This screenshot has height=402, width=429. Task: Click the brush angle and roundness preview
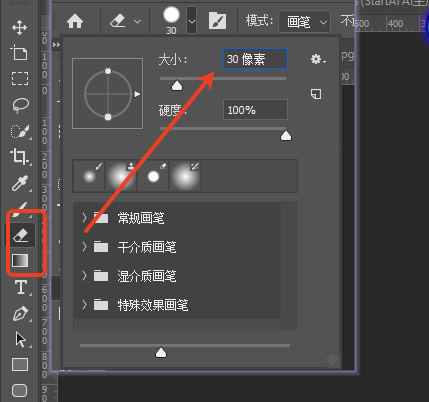tap(108, 94)
